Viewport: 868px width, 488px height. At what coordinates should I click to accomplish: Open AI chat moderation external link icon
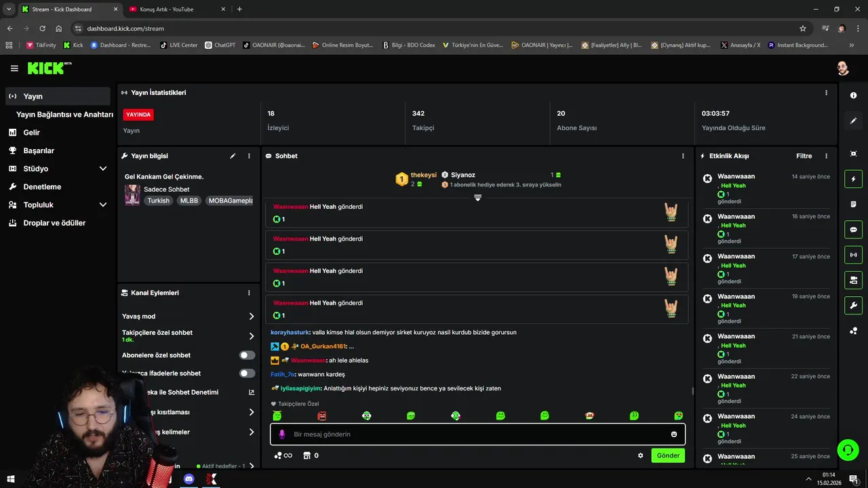(252, 392)
